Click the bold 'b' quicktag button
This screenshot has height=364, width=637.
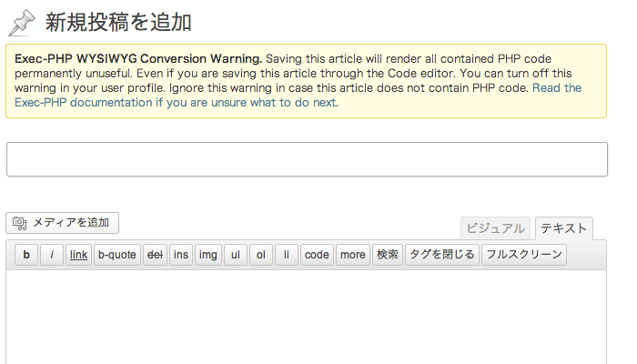tap(26, 255)
